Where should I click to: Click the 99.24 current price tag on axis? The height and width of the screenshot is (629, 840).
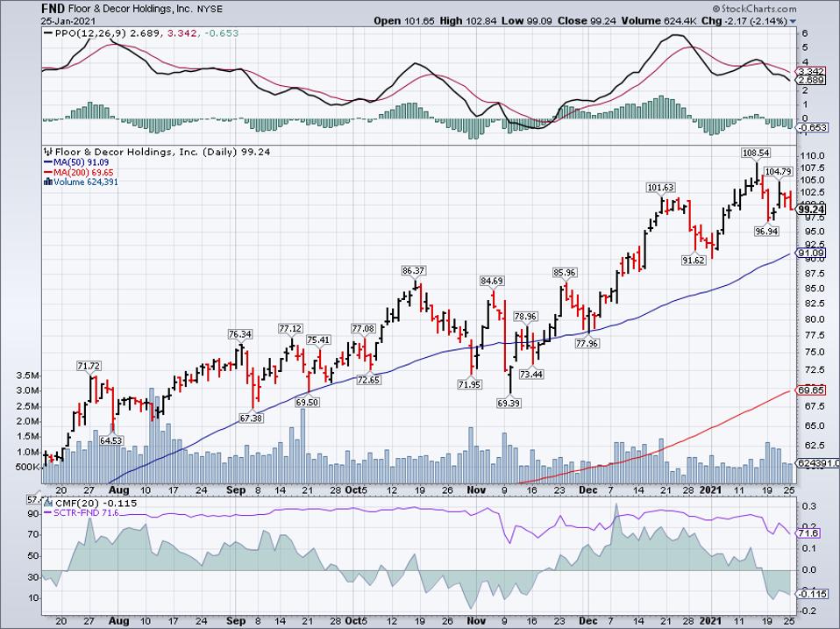[x=811, y=209]
